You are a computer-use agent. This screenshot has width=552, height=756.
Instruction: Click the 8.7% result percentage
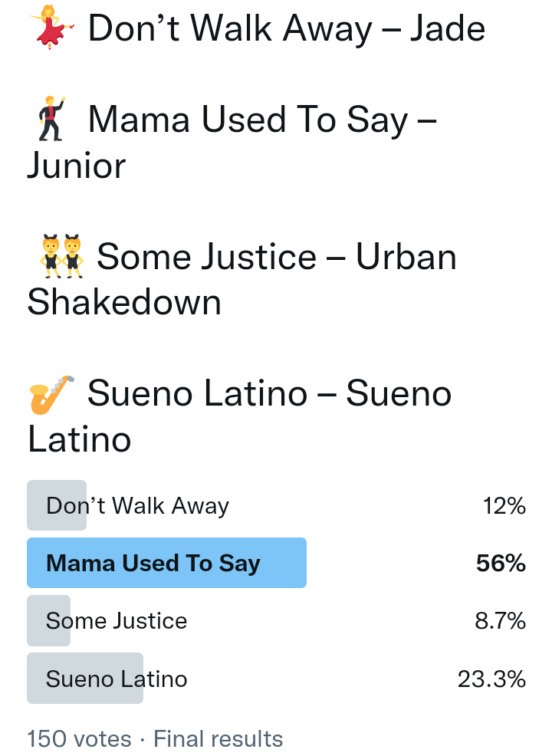pos(501,620)
